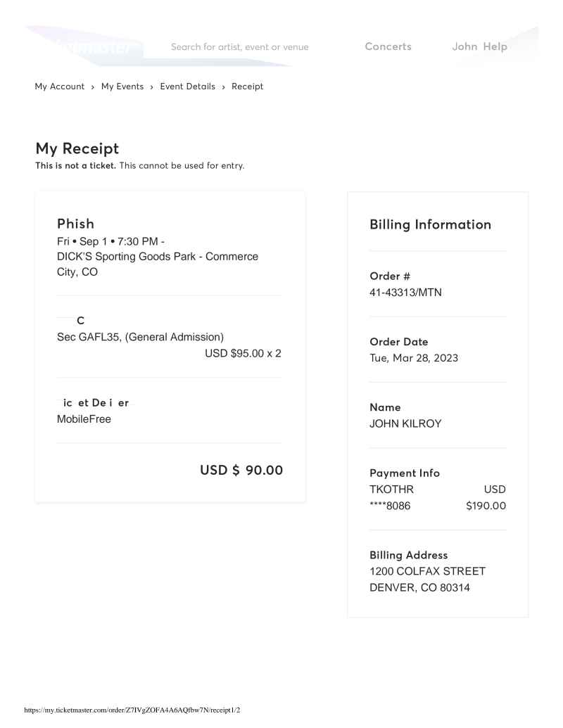
Task: Click the Billing Information heading
Action: pyautogui.click(x=430, y=224)
